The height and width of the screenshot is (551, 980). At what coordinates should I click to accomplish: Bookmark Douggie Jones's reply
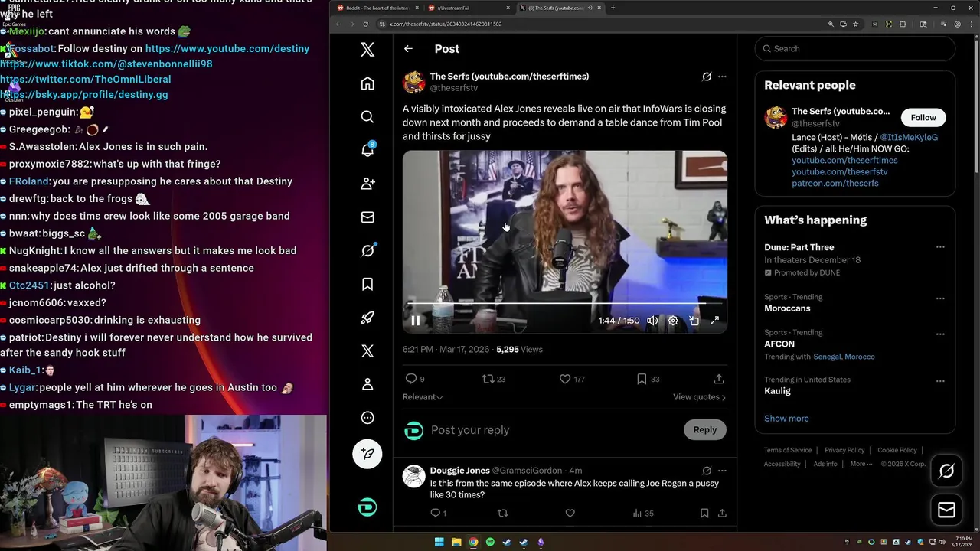click(704, 514)
